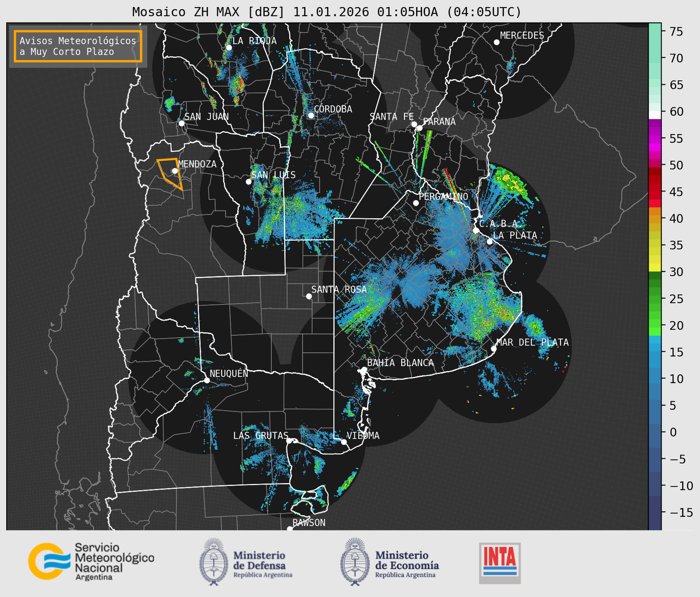
Task: Click the Mercedes city marker dot
Action: point(497,42)
